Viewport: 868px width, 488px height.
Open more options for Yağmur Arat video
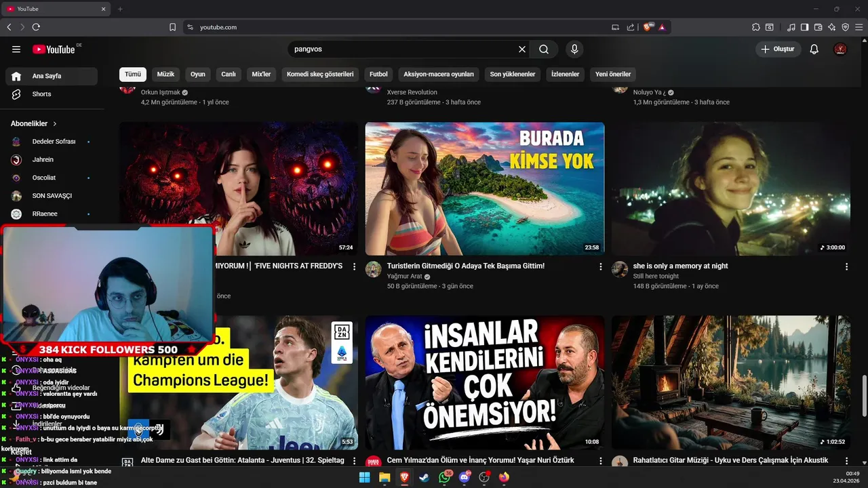coord(600,267)
